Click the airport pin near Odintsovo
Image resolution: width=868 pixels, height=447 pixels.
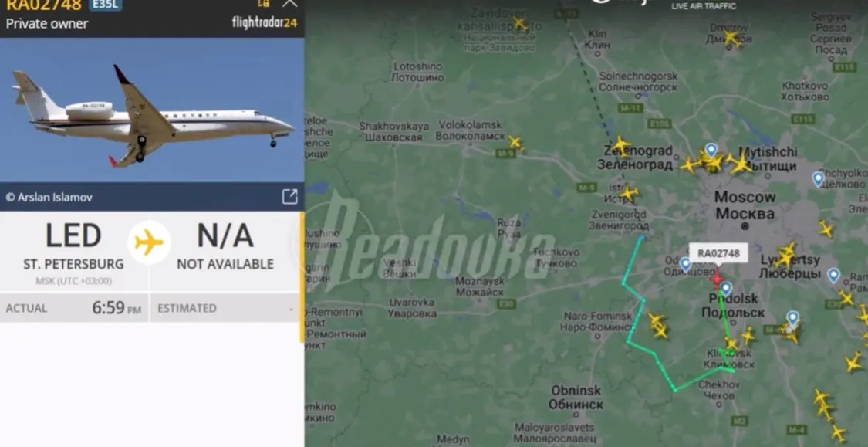tap(685, 264)
